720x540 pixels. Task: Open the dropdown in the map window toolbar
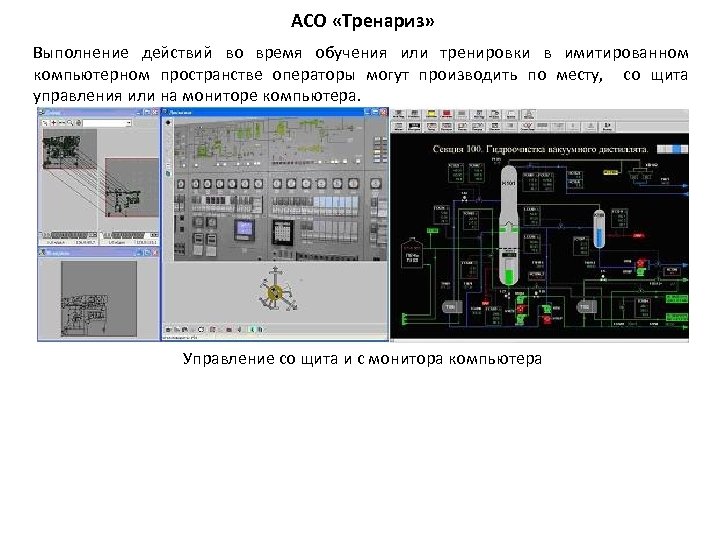tap(107, 123)
